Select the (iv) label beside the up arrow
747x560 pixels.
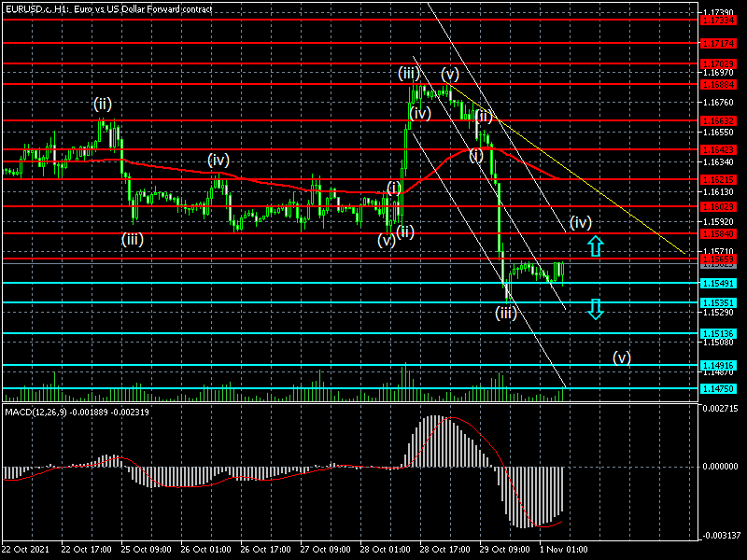pos(581,222)
